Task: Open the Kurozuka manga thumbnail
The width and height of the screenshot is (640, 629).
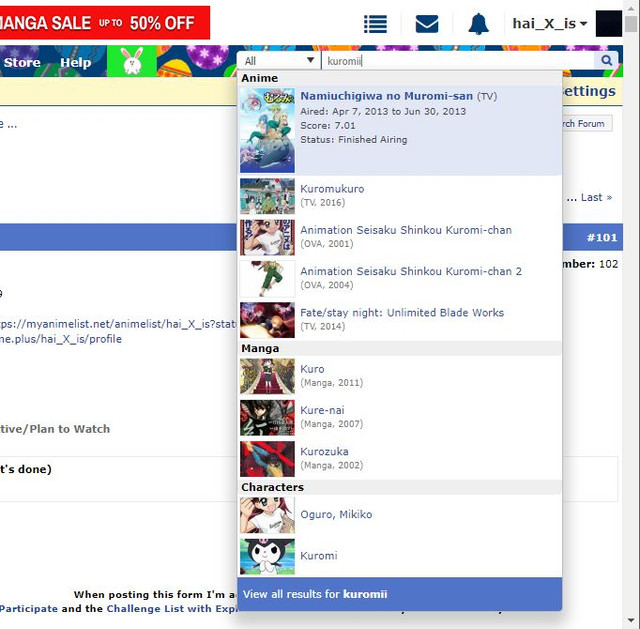Action: tap(267, 458)
